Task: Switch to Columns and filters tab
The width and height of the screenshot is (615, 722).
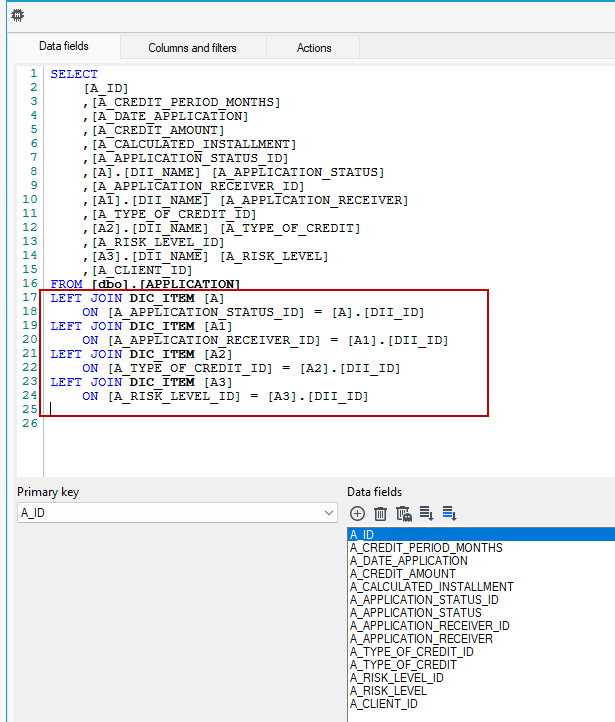Action: click(192, 48)
